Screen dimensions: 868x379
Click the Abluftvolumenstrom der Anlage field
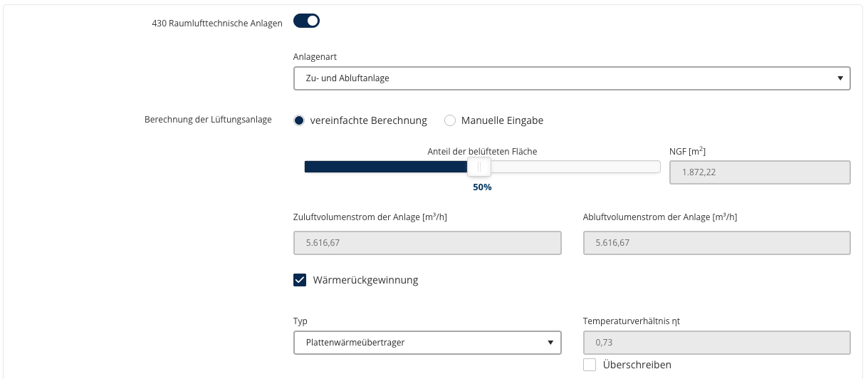click(x=717, y=243)
